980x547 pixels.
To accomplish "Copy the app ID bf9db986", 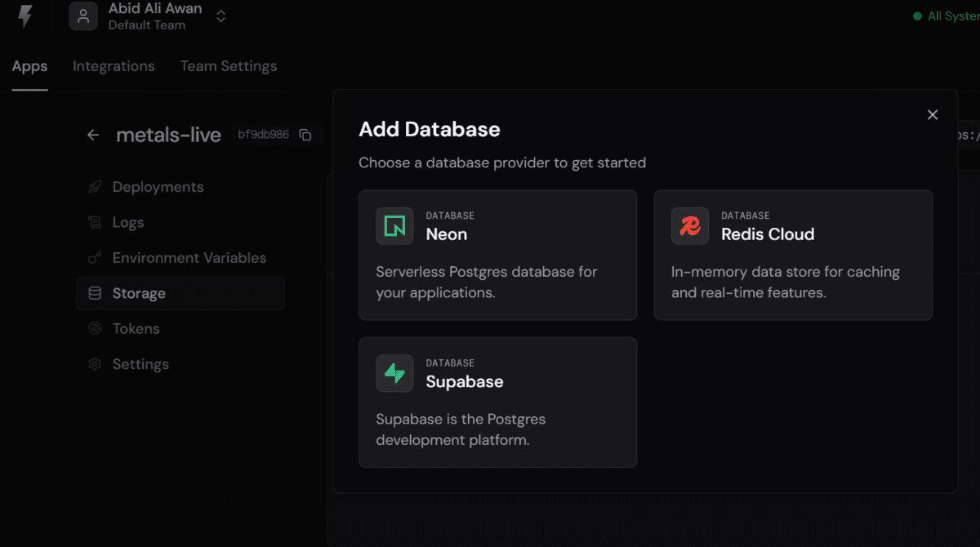I will pyautogui.click(x=305, y=135).
